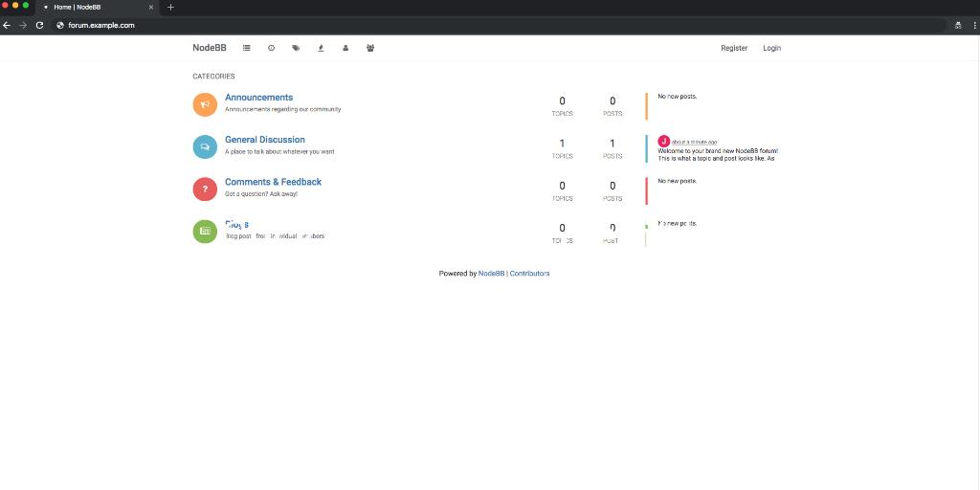The width and height of the screenshot is (980, 490).
Task: Click 'No new posts.' in Comments & Feedback row
Action: pos(677,181)
